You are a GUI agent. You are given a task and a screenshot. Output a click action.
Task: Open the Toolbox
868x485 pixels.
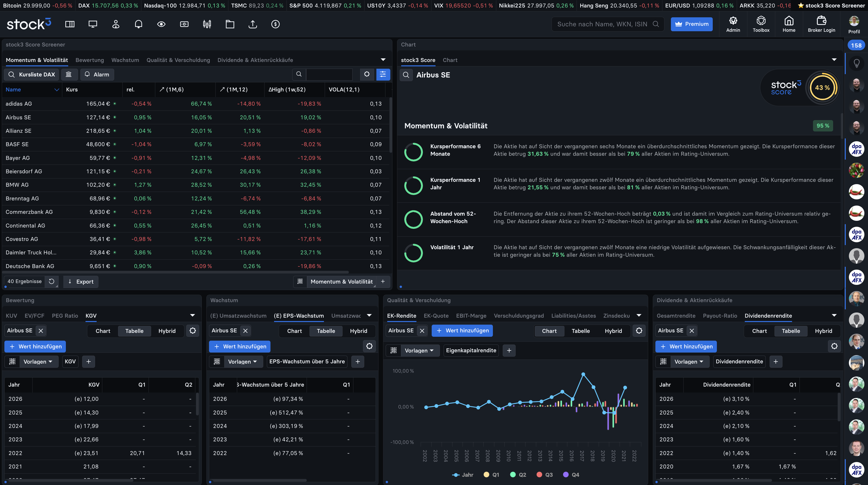pos(761,24)
